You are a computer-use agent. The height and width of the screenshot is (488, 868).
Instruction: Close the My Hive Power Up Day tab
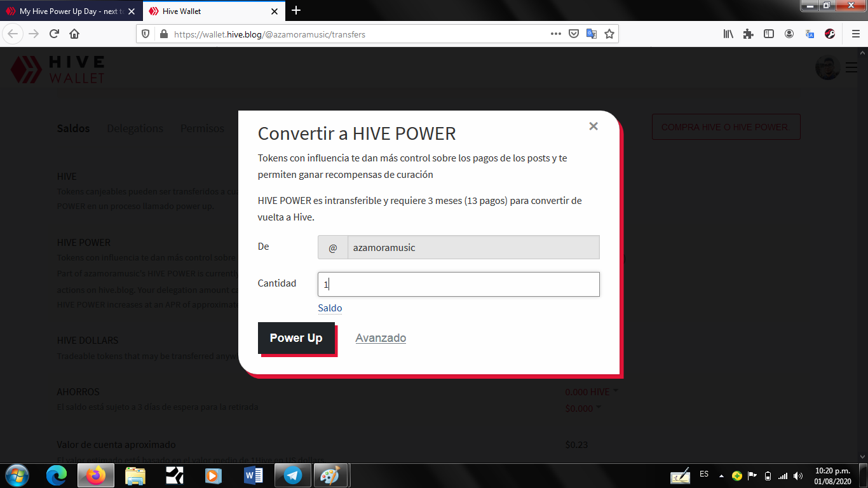pyautogui.click(x=132, y=11)
